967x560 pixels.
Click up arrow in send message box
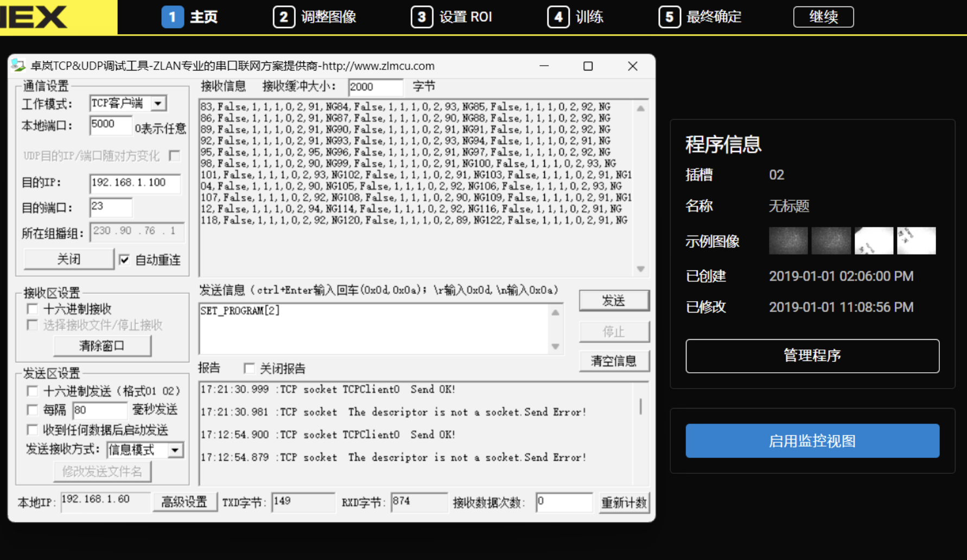click(x=555, y=313)
